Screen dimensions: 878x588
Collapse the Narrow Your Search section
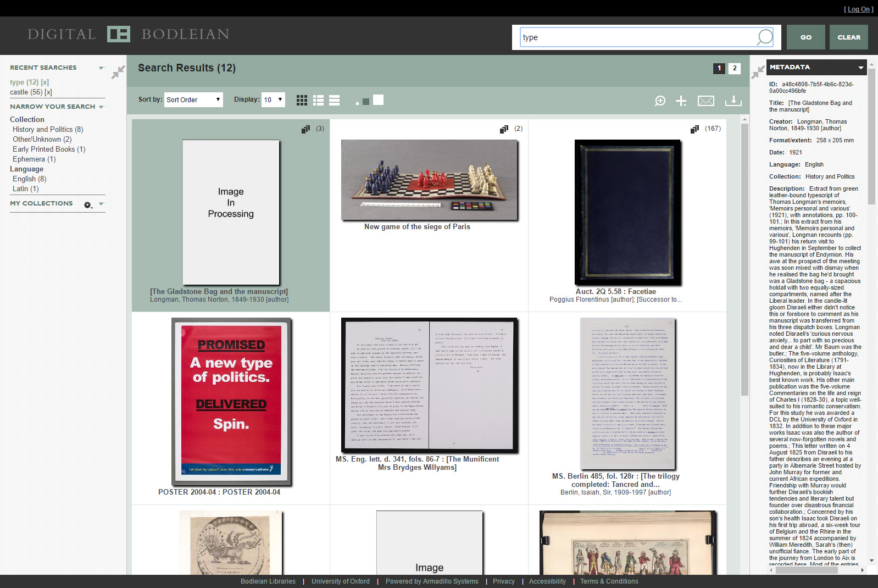101,107
